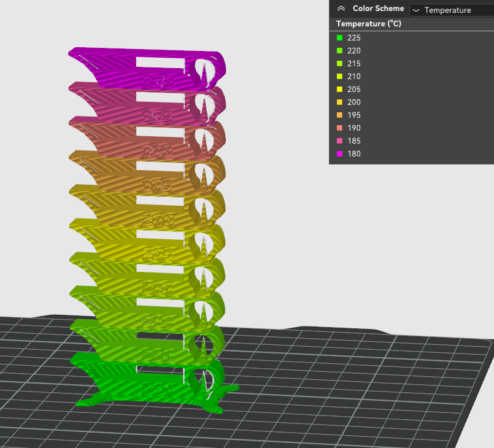The height and width of the screenshot is (448, 494).
Task: Open the Temperature color scheme dropdown
Action: pos(452,10)
